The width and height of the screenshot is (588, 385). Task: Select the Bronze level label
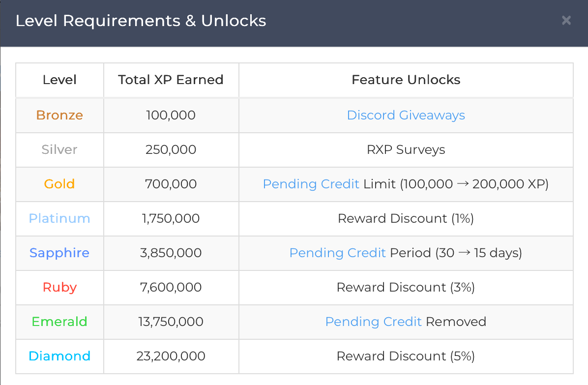click(x=59, y=115)
